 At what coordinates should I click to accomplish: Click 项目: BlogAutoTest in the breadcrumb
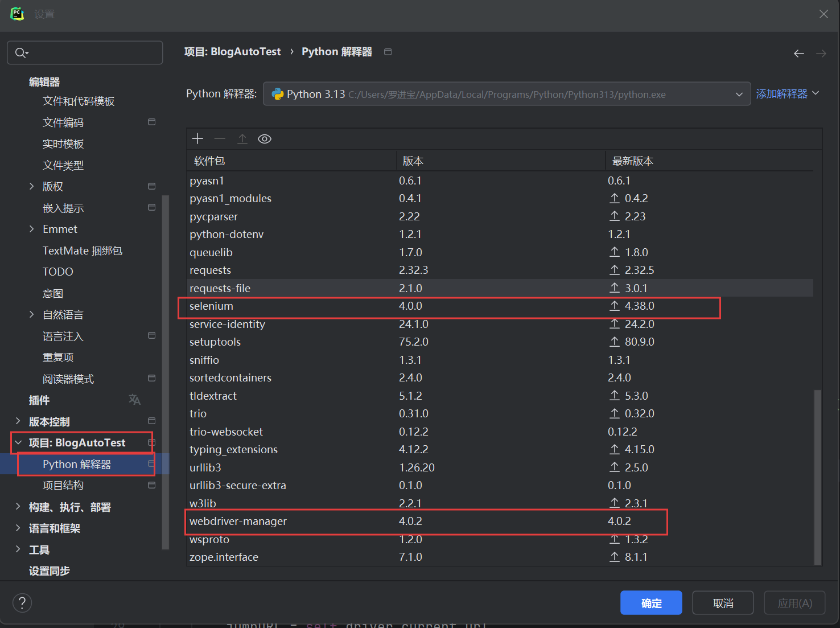233,52
